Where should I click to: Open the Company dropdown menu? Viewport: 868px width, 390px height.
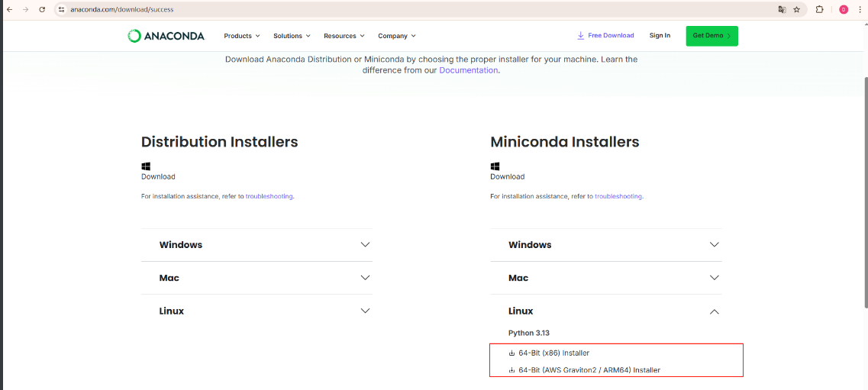point(397,36)
